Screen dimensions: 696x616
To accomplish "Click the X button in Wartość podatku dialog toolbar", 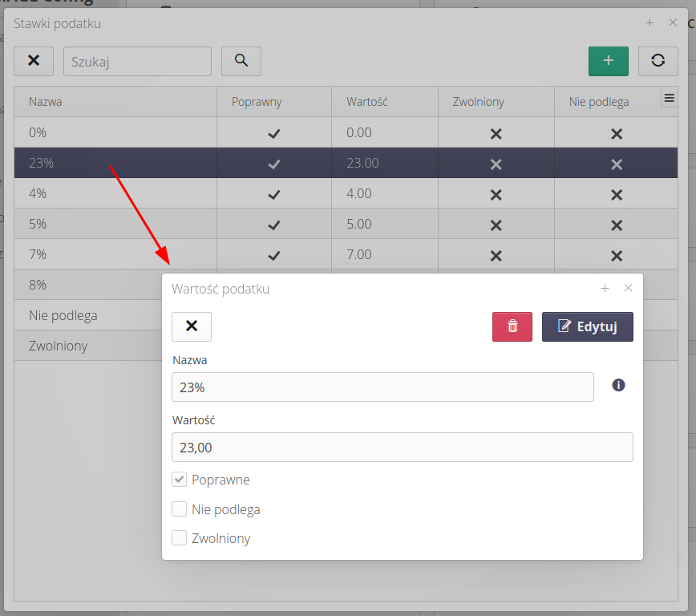I will coord(192,326).
